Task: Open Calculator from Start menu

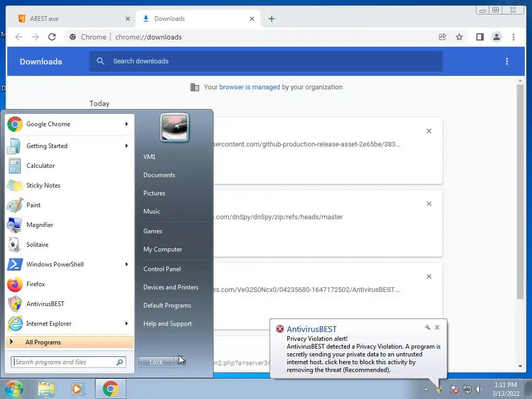Action: click(x=70, y=166)
